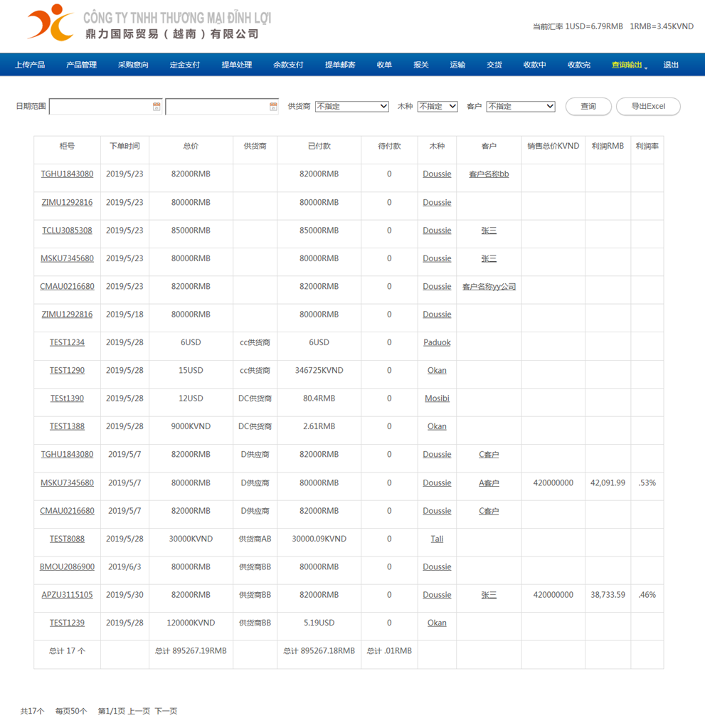Click the Tali wood type link

tap(438, 539)
